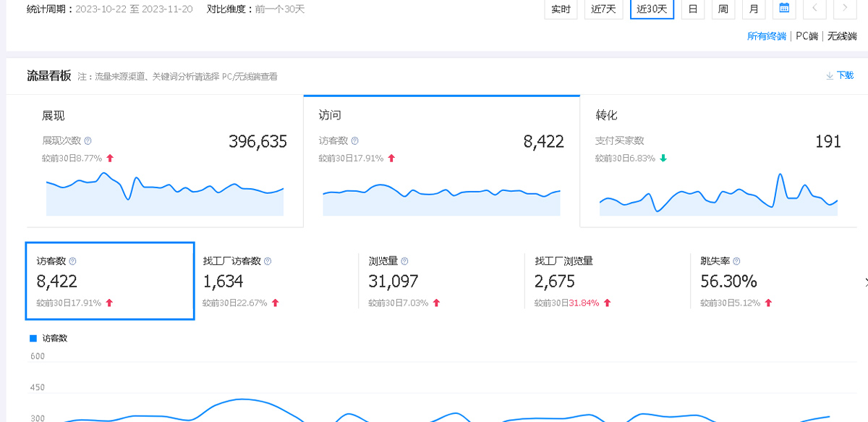Select the 实时 time range
868x422 pixels.
pos(561,9)
